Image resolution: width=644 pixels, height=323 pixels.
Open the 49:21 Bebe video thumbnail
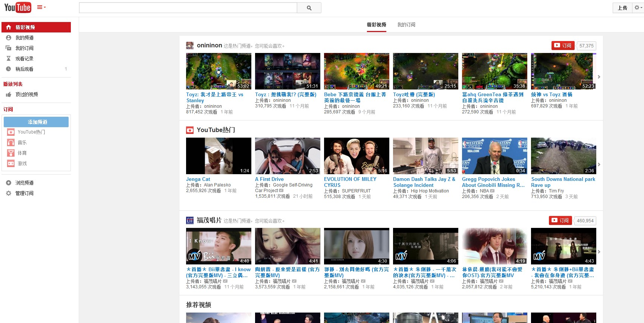[356, 71]
